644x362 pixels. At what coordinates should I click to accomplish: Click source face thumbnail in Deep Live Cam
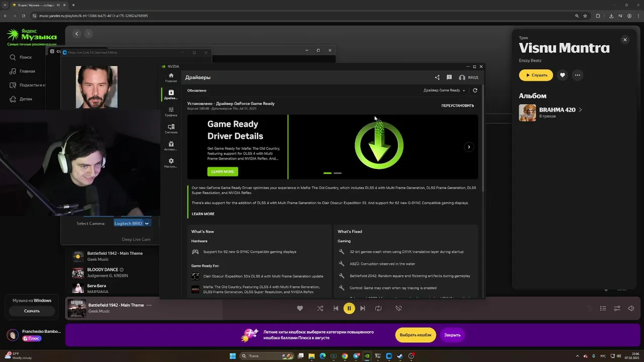[x=97, y=87]
